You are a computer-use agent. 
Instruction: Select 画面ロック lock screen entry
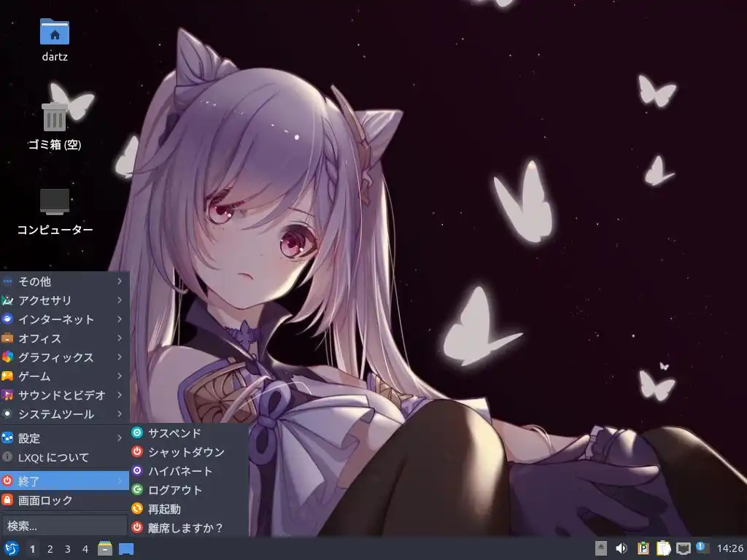coord(64,500)
